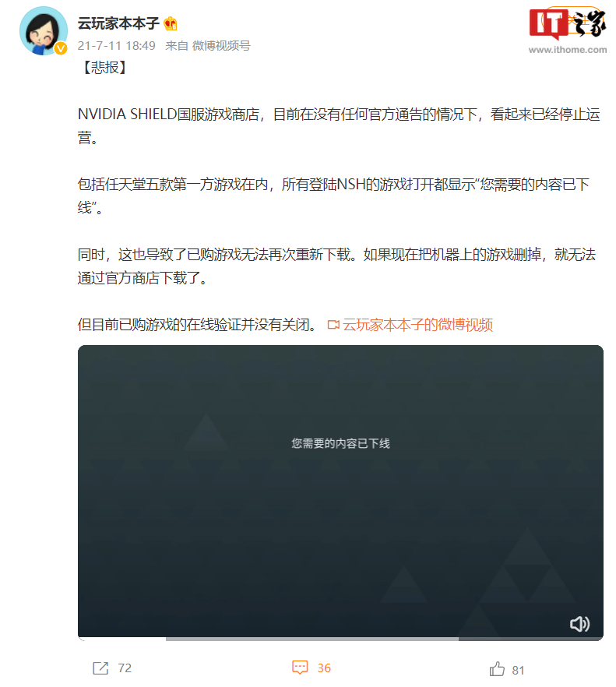Viewport: 616px width, 687px height.
Task: Click the www.ithome.com watermark text
Action: 568,50
